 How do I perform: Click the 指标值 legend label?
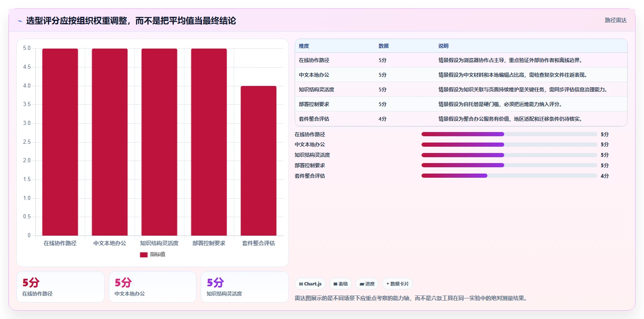(157, 254)
